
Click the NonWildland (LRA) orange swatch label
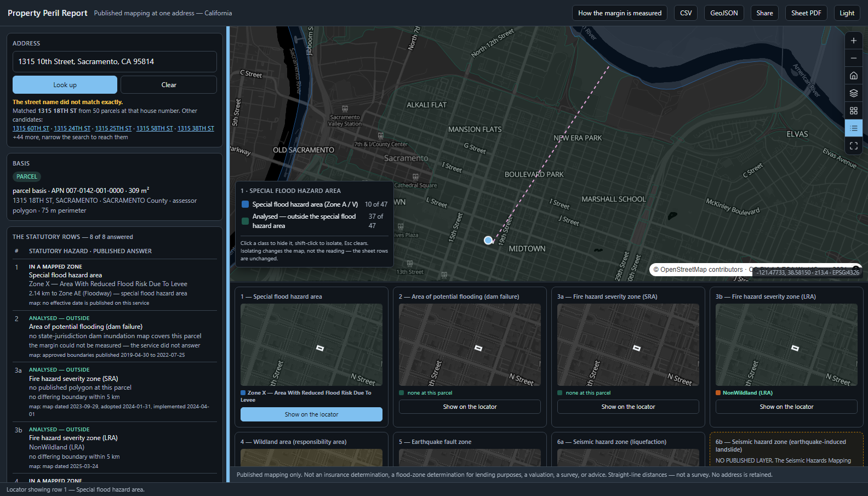pyautogui.click(x=744, y=393)
